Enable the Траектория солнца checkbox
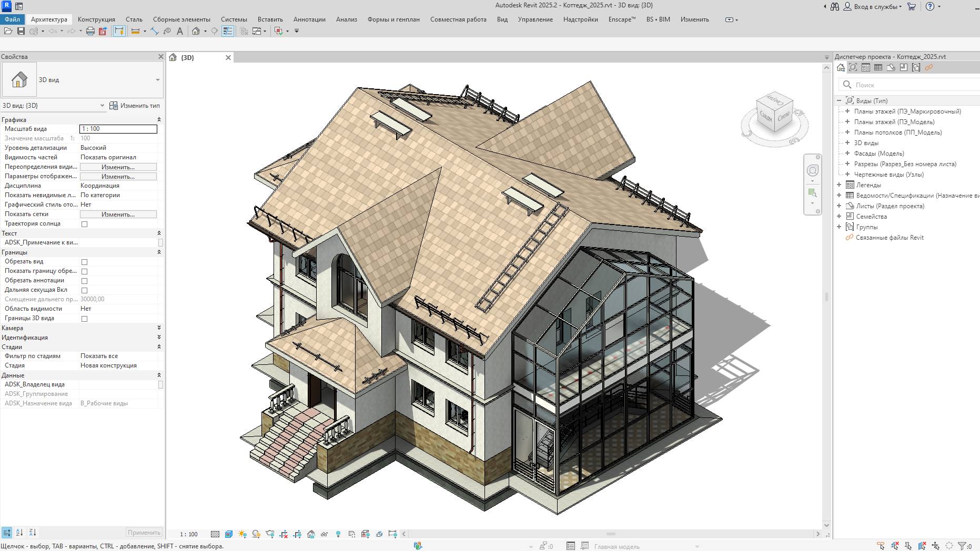The height and width of the screenshot is (551, 980). (84, 223)
